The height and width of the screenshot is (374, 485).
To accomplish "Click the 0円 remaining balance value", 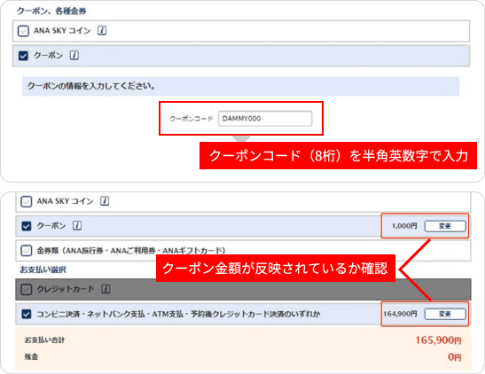I will (x=455, y=357).
